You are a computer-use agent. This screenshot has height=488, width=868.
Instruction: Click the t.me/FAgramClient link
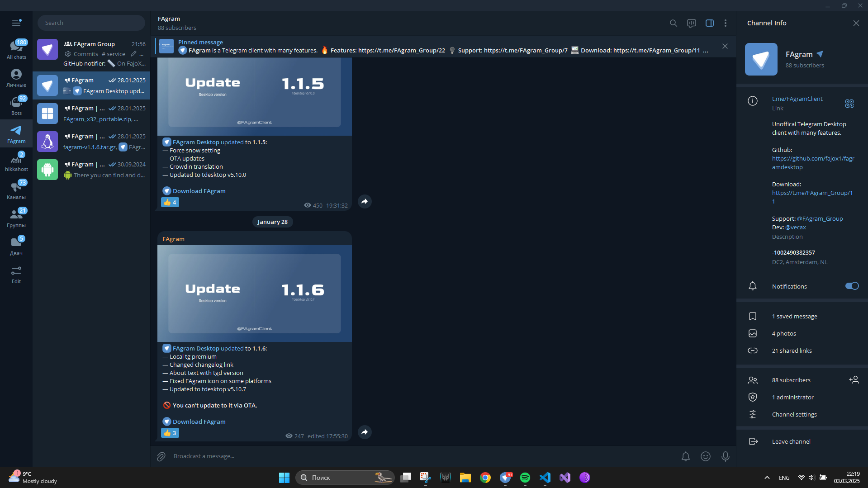click(x=797, y=99)
